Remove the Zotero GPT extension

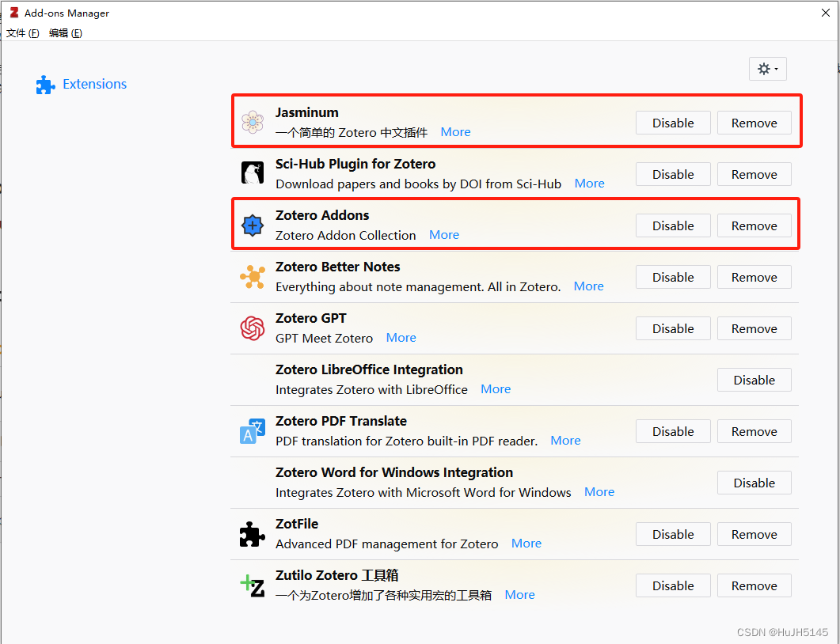(x=754, y=328)
